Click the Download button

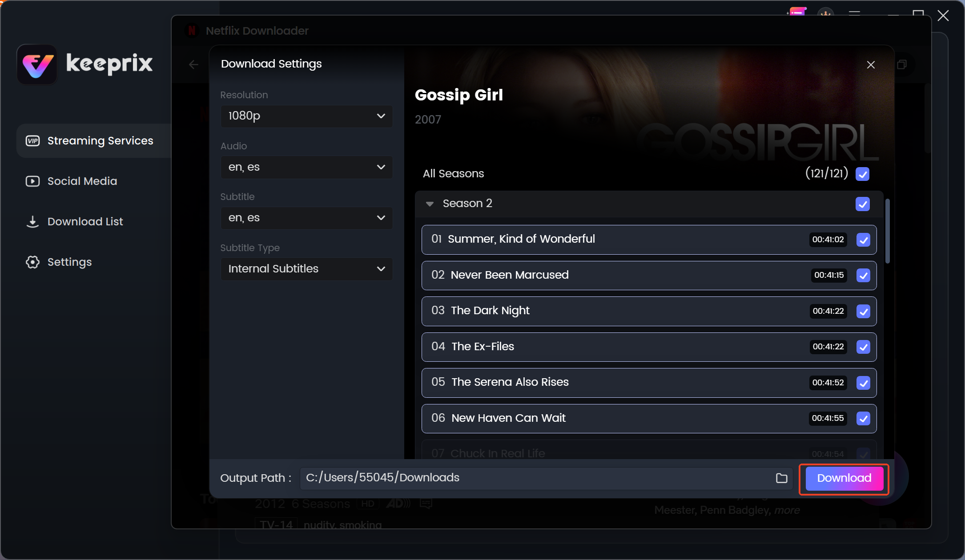point(844,479)
